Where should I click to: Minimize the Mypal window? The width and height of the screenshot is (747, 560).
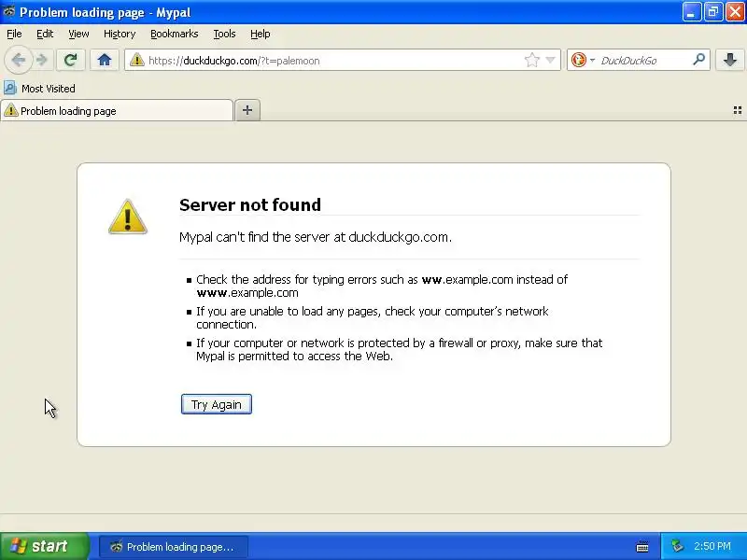(691, 12)
